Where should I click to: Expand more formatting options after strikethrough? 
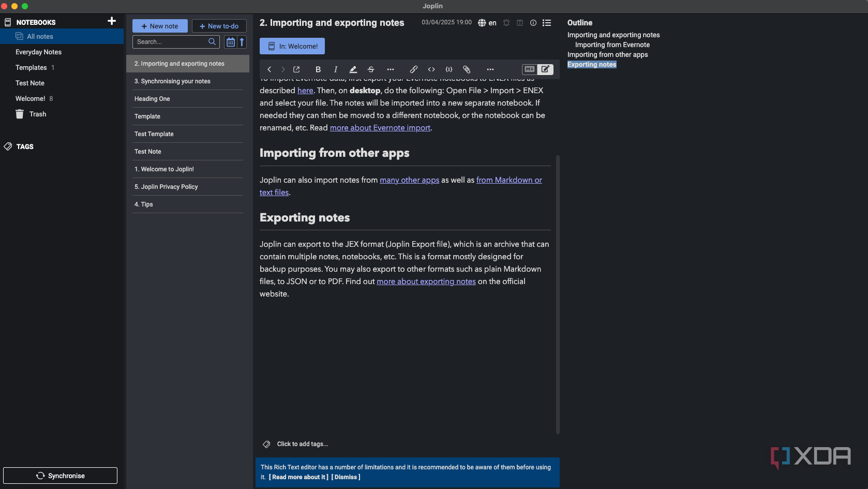pyautogui.click(x=391, y=69)
